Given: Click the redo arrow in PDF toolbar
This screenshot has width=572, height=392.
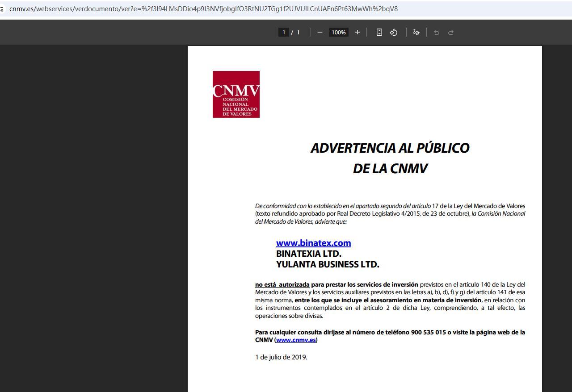Looking at the screenshot, I should pos(451,32).
